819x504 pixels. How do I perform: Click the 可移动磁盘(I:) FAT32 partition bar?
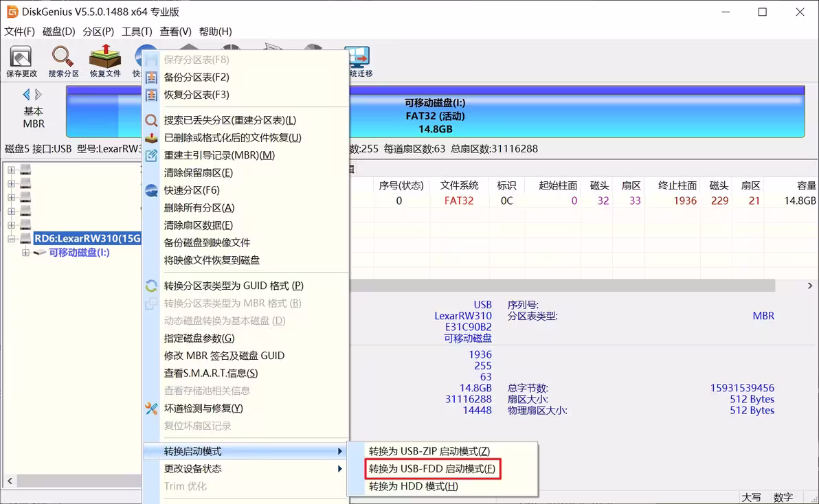[x=435, y=112]
